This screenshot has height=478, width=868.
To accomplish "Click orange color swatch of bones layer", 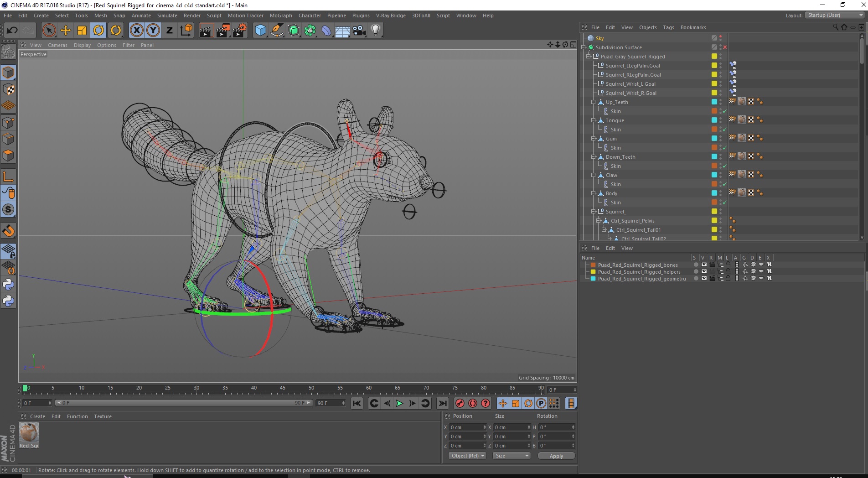I will 593,265.
